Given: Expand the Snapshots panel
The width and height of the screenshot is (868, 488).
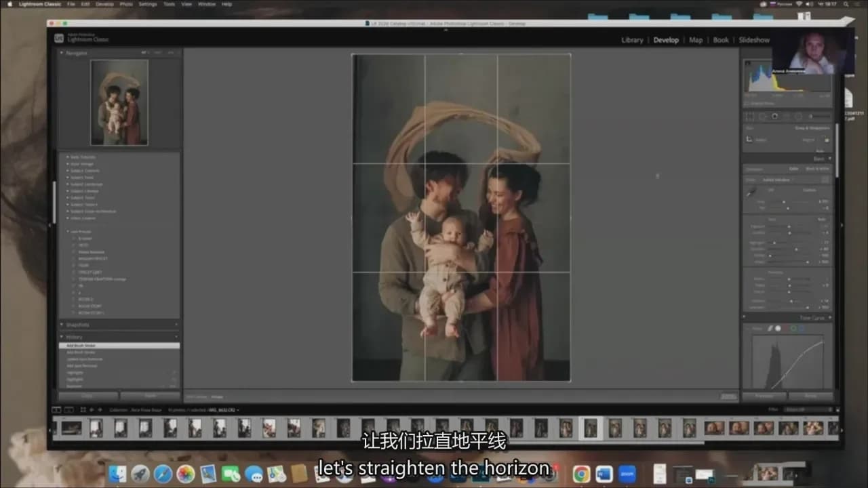Looking at the screenshot, I should (62, 325).
